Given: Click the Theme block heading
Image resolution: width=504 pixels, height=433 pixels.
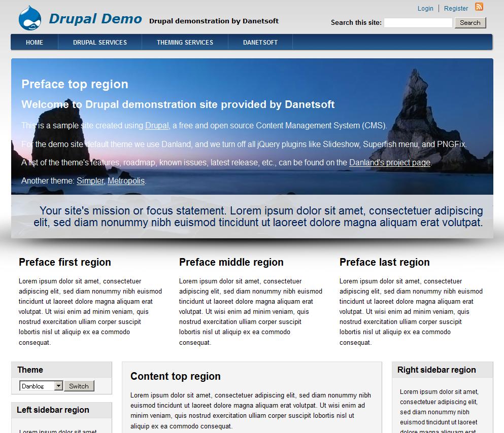Looking at the screenshot, I should 30,370.
